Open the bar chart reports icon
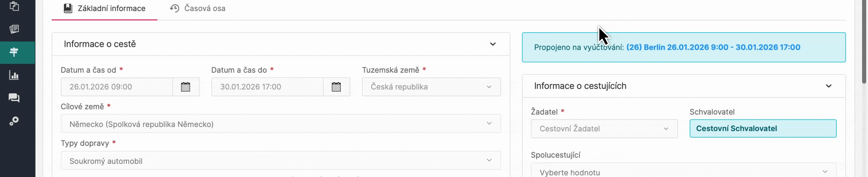The image size is (868, 177). (x=14, y=75)
